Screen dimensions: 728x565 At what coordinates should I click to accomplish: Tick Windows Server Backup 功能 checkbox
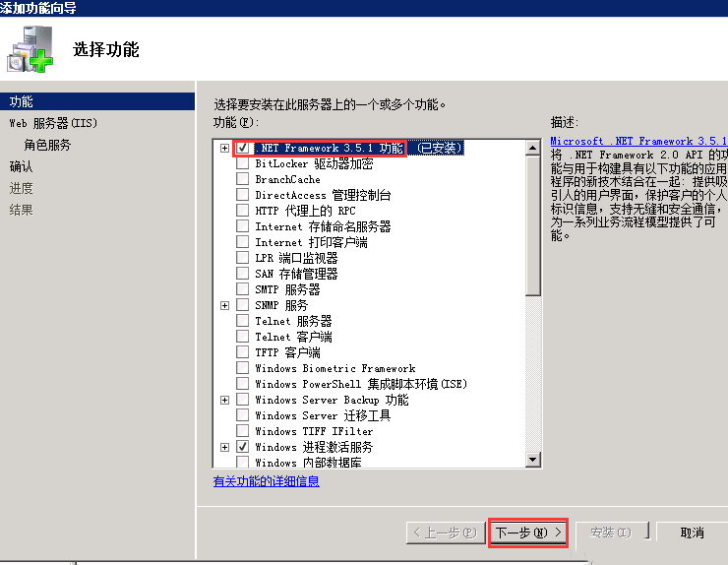[x=242, y=400]
